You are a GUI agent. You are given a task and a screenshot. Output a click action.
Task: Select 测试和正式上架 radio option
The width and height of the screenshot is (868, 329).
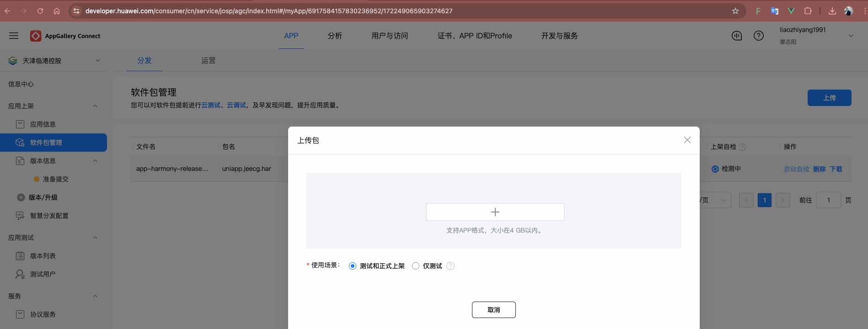click(353, 266)
